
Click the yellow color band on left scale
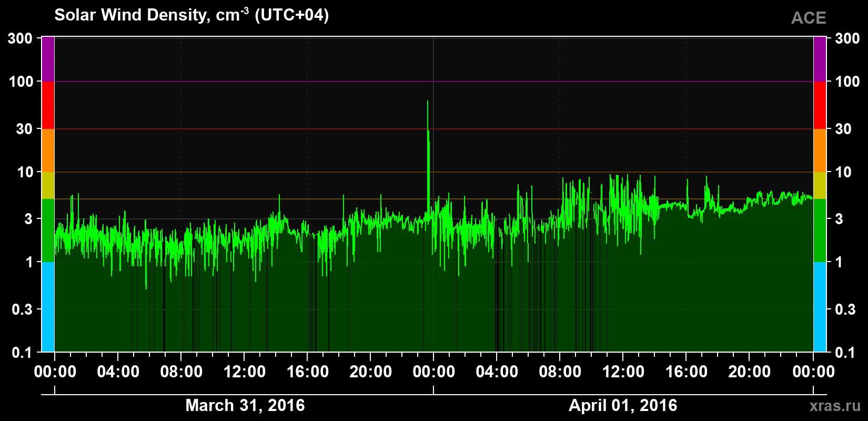(48, 185)
